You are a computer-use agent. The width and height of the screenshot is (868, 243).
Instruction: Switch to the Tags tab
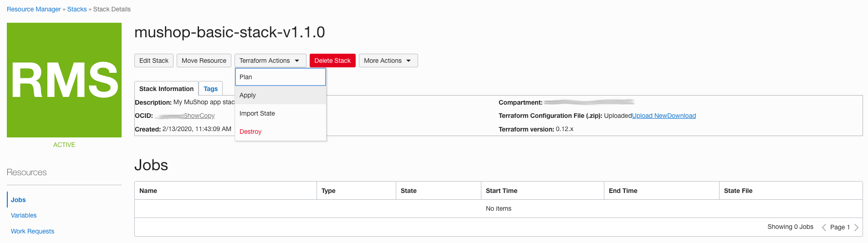coord(210,89)
